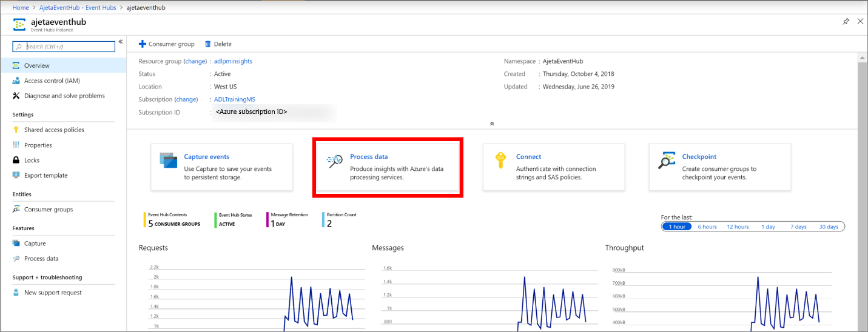Add a new Consumer group

click(x=167, y=44)
